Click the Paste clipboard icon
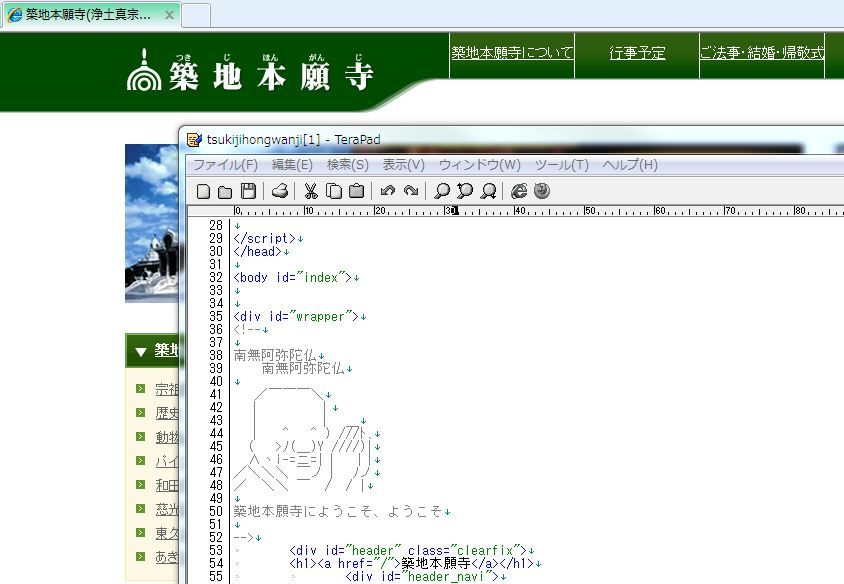The image size is (844, 584). pos(356,191)
